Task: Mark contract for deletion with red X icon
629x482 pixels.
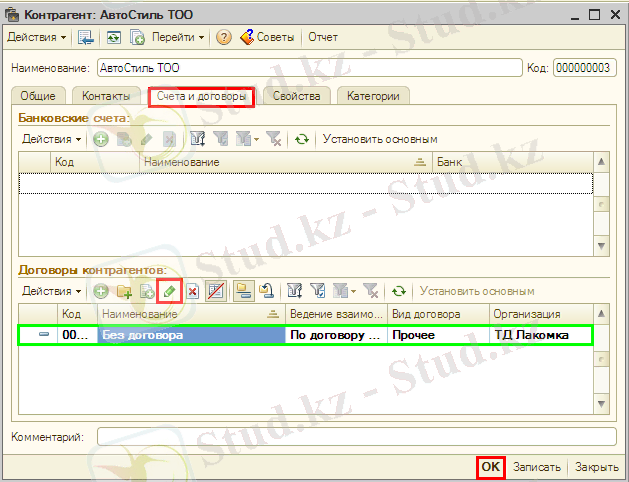Action: [193, 291]
